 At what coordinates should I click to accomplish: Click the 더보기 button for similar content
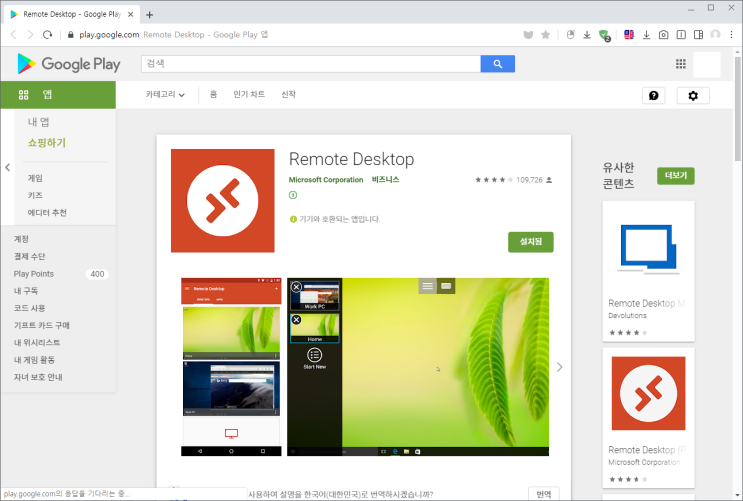point(676,175)
